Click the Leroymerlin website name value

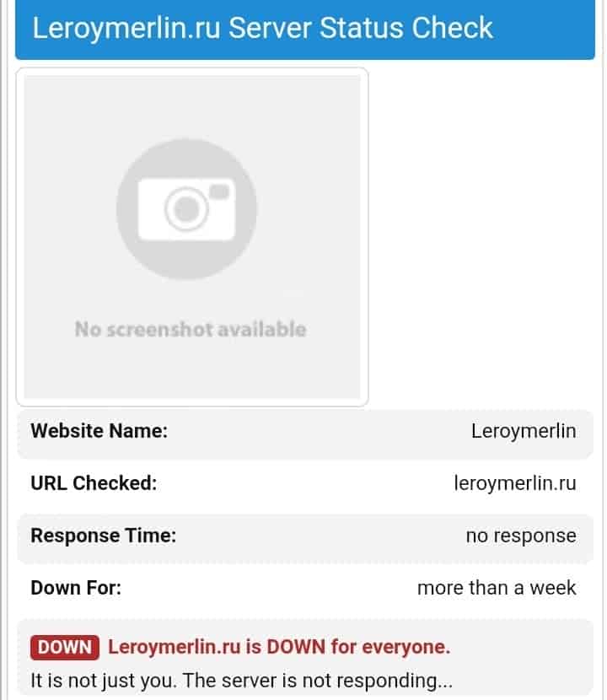[x=524, y=431]
